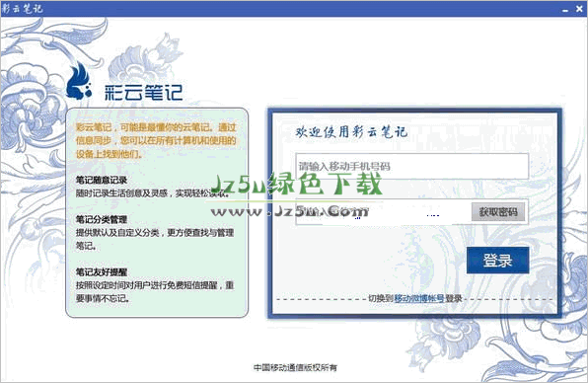This screenshot has height=383, width=588.
Task: Click the 欢迎使用彩云笔记 welcome heading
Action: click(351, 131)
